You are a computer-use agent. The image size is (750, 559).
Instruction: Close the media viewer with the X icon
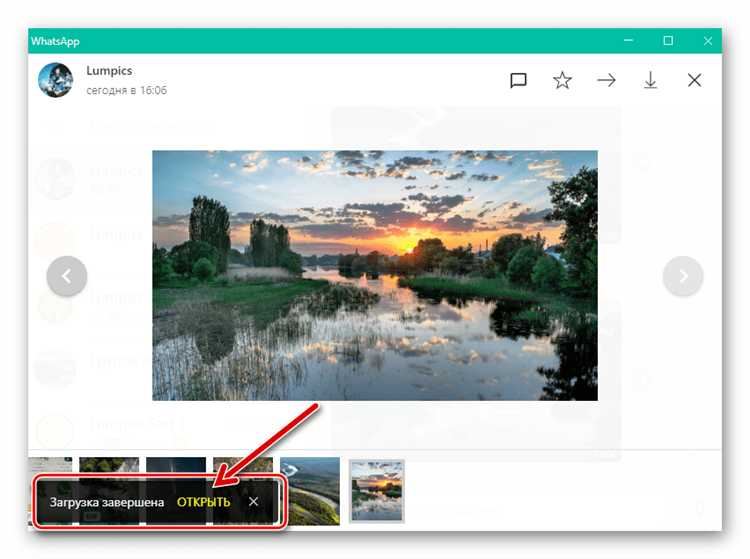tap(694, 80)
